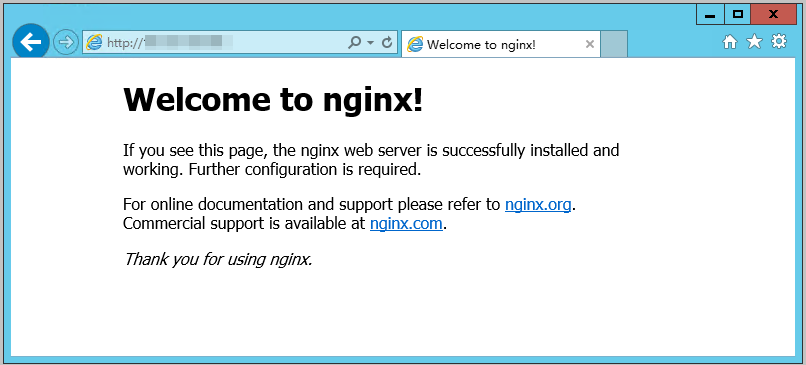This screenshot has width=806, height=365.
Task: Follow the nginx.com link
Action: [x=406, y=224]
